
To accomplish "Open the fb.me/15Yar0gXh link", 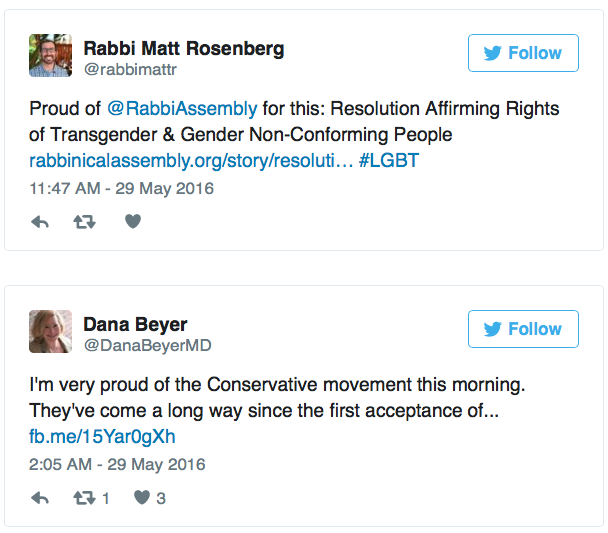I will 103,436.
